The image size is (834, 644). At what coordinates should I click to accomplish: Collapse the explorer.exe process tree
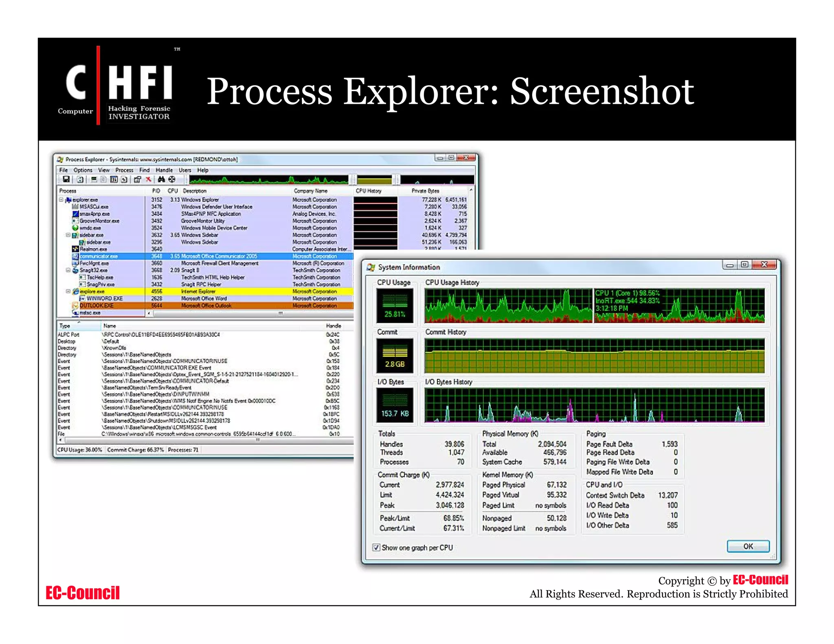click(61, 200)
